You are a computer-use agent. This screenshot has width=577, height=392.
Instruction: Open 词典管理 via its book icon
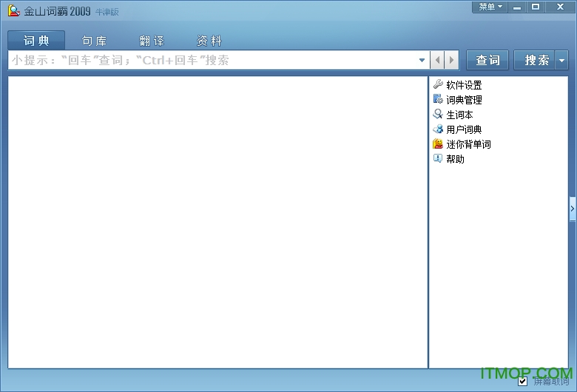[x=438, y=100]
